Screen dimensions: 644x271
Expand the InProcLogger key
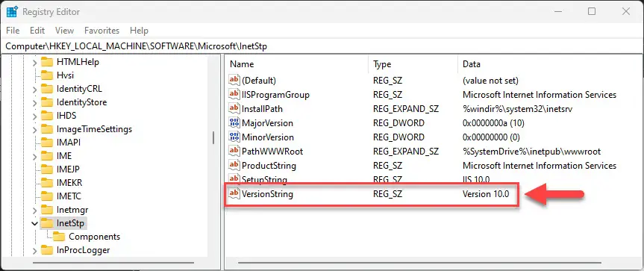point(35,251)
